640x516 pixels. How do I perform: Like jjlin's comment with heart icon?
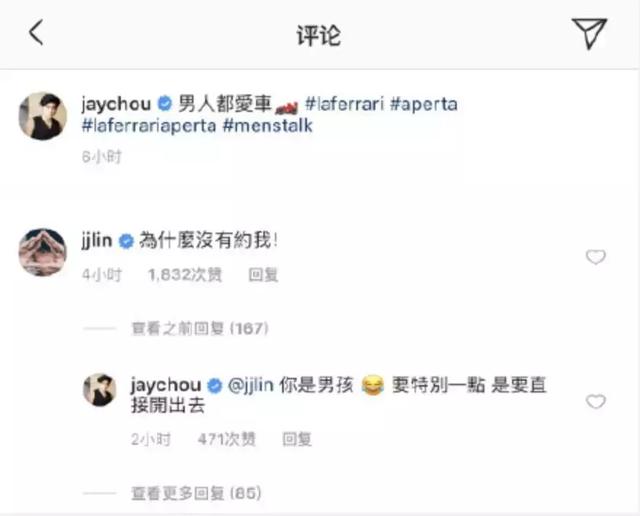click(x=596, y=257)
